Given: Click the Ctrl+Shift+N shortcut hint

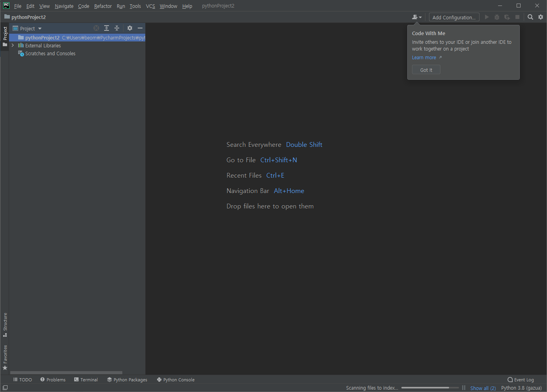Looking at the screenshot, I should tap(279, 160).
